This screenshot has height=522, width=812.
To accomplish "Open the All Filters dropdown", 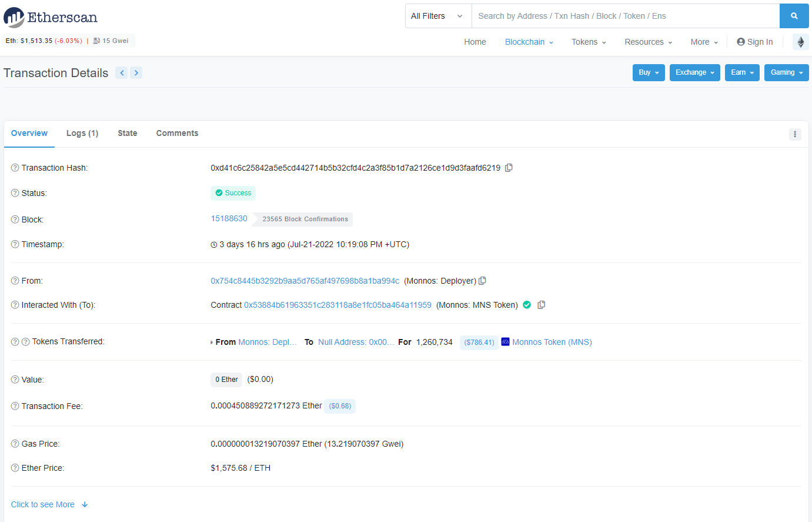I will point(438,16).
